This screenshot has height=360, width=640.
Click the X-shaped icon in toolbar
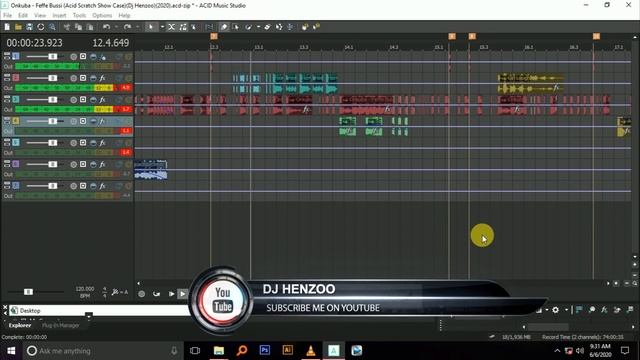tap(171, 27)
